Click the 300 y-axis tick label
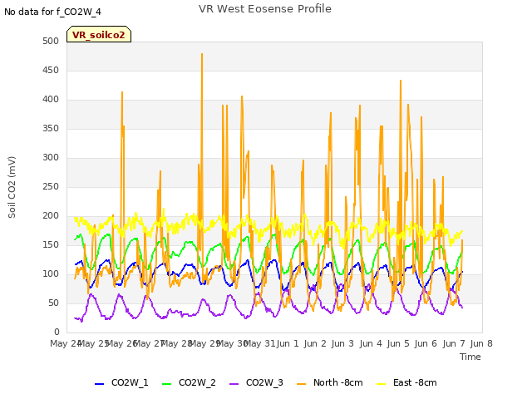The width and height of the screenshot is (532, 399). tap(51, 158)
